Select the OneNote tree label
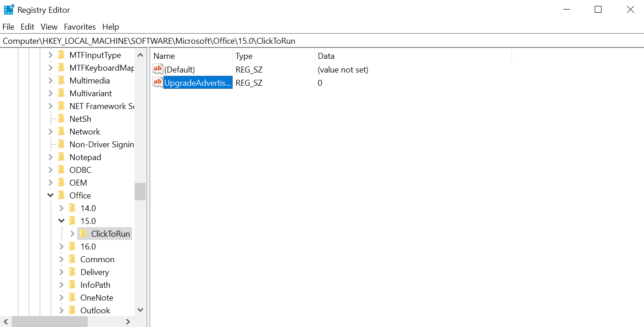 click(x=97, y=298)
